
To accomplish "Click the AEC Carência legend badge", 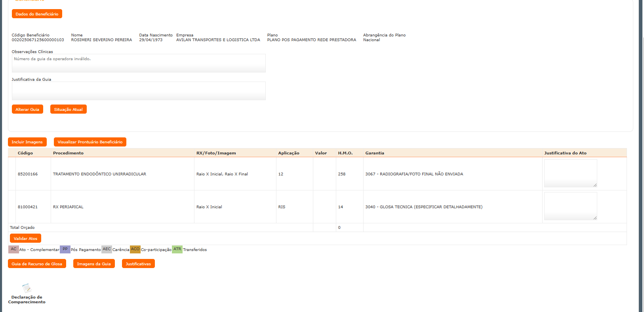I will pyautogui.click(x=107, y=249).
